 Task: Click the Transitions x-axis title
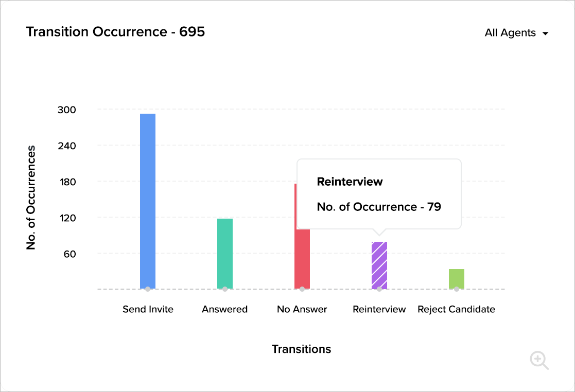click(302, 349)
